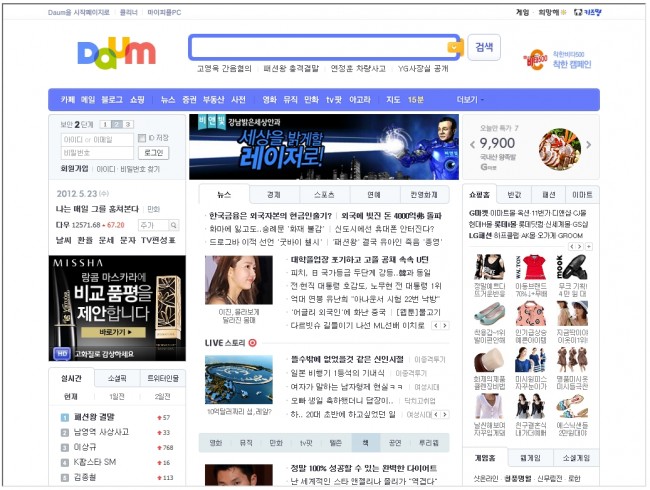Select security level 1 button
650x490 pixels.
click(x=104, y=124)
